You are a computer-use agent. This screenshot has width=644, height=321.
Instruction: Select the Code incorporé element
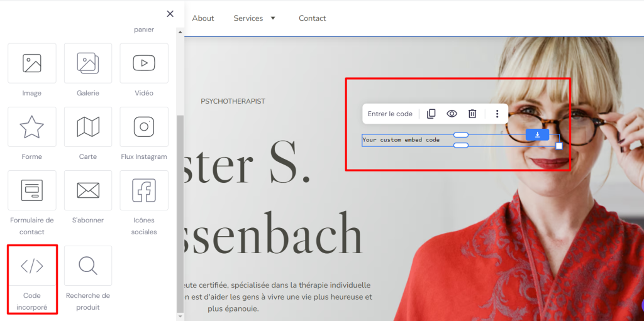pyautogui.click(x=32, y=266)
